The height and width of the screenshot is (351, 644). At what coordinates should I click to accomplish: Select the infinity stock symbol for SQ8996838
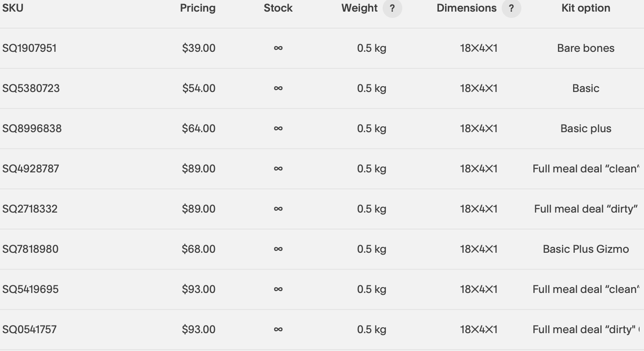[x=278, y=129]
